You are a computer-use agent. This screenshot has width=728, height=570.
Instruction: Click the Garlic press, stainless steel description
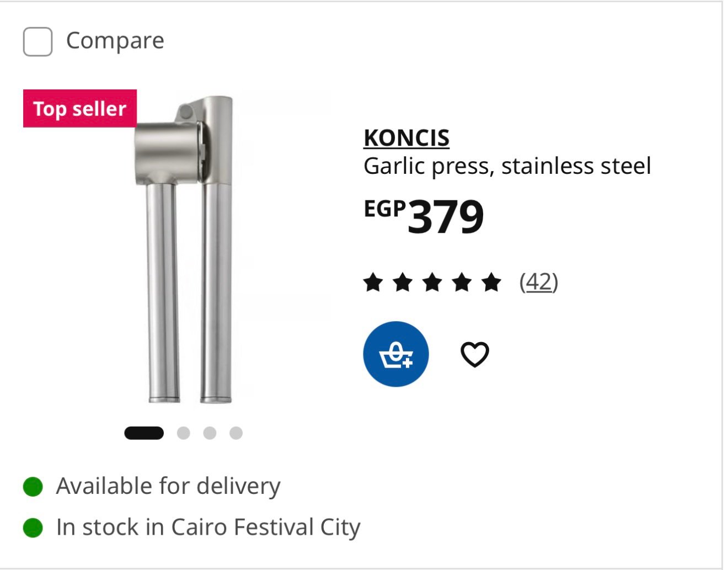pyautogui.click(x=507, y=166)
